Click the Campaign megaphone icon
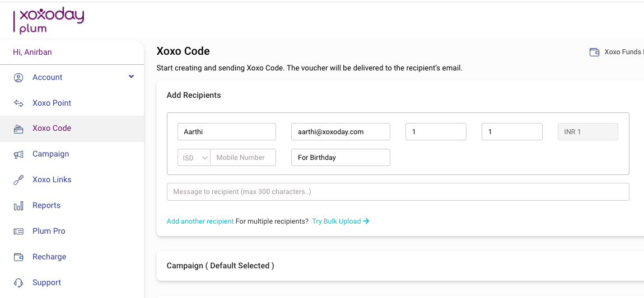 tap(18, 154)
